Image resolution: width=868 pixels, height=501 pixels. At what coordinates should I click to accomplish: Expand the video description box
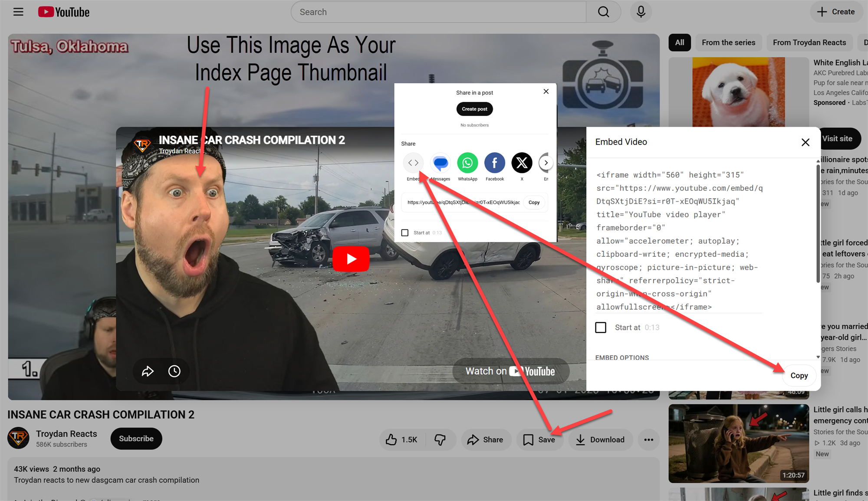click(x=333, y=480)
